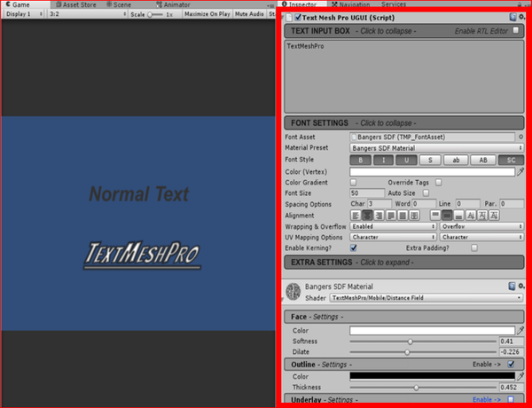Screen dimensions: 532x408
Task: Set vertical alignment to middle
Action: pyautogui.click(x=447, y=216)
